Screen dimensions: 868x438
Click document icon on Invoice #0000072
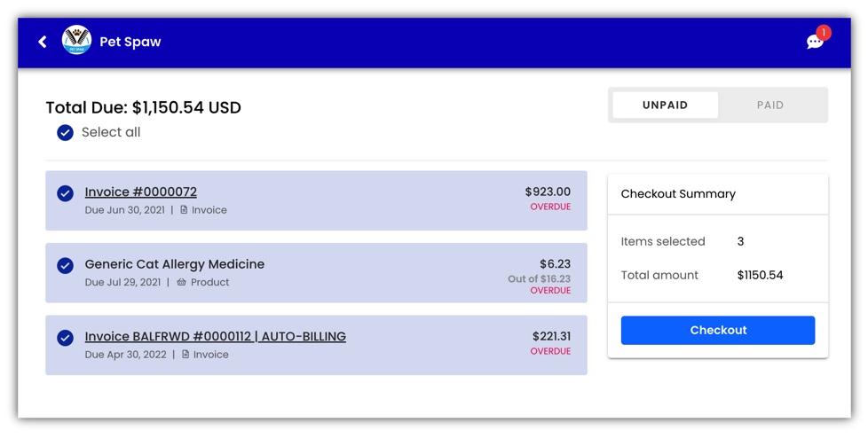click(x=184, y=209)
